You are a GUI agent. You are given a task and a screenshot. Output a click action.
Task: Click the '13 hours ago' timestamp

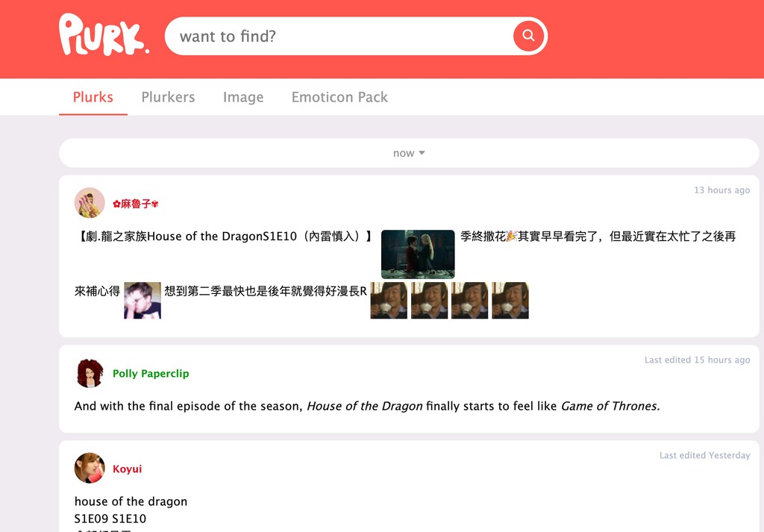(x=722, y=190)
